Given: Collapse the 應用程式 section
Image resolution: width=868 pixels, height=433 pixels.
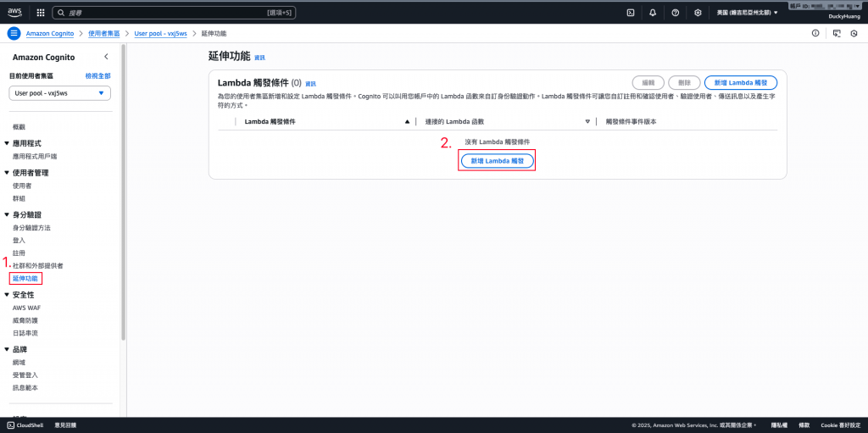Looking at the screenshot, I should tap(7, 143).
